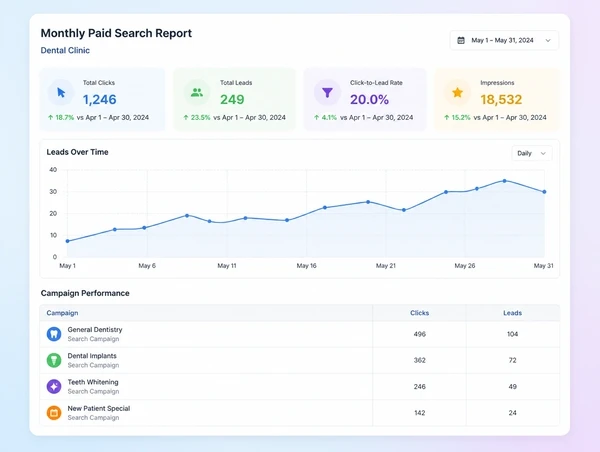This screenshot has height=452, width=600.
Task: Click the 23.5% change on Total Leads
Action: [200, 117]
